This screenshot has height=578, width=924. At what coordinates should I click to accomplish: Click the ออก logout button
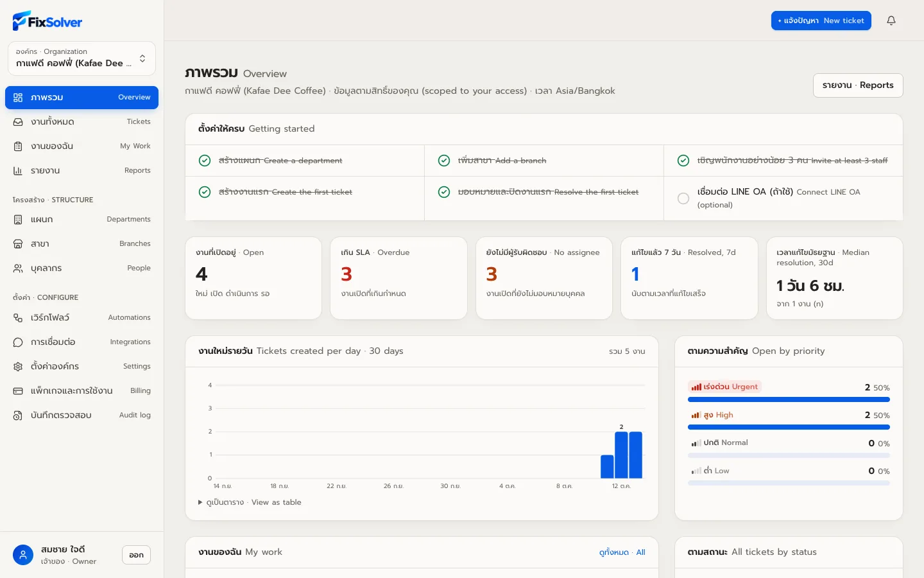click(x=136, y=555)
